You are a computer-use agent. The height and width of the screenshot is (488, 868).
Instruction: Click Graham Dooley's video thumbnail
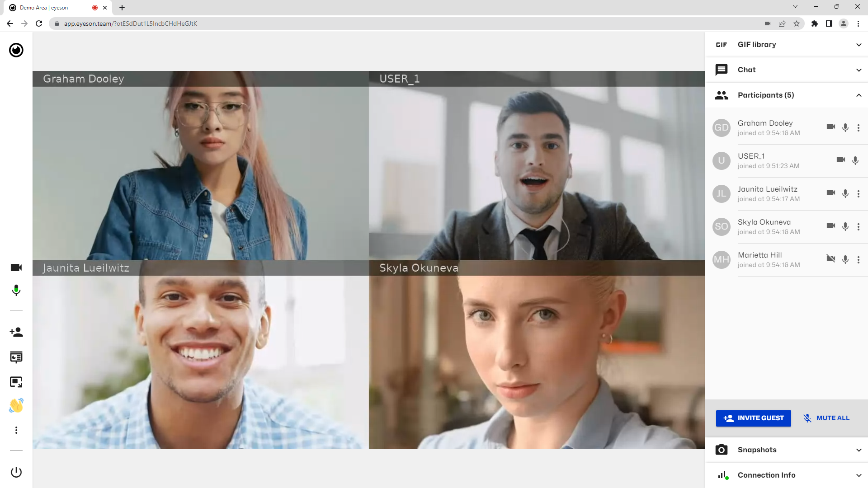201,165
